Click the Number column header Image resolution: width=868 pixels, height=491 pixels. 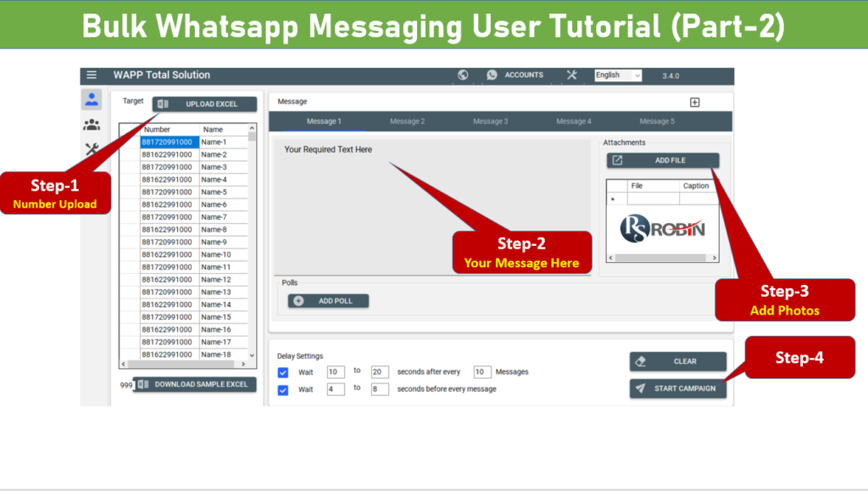(x=170, y=130)
